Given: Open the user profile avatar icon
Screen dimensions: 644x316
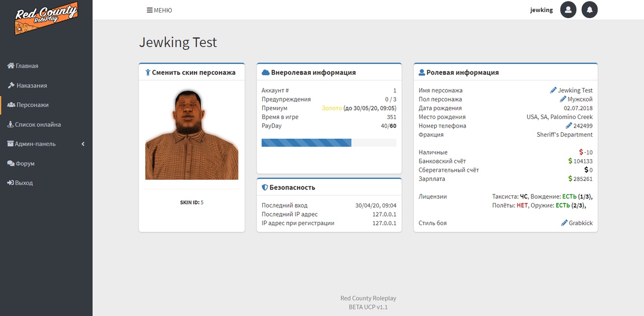Looking at the screenshot, I should coord(568,10).
